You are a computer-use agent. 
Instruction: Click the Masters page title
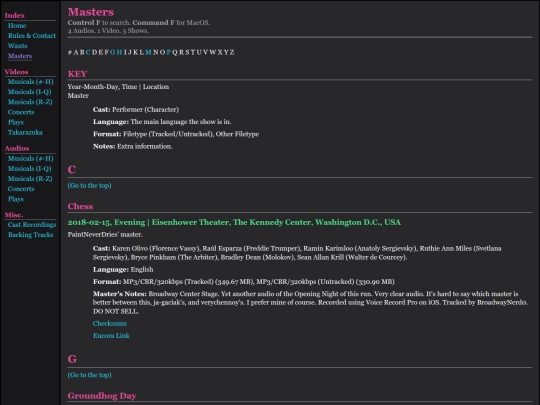(x=91, y=12)
